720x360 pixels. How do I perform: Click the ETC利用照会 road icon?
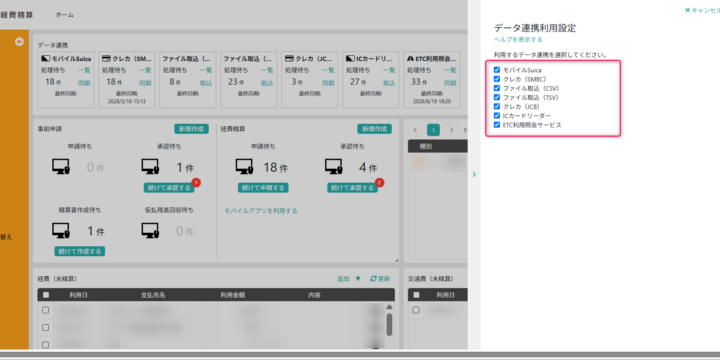[411, 59]
